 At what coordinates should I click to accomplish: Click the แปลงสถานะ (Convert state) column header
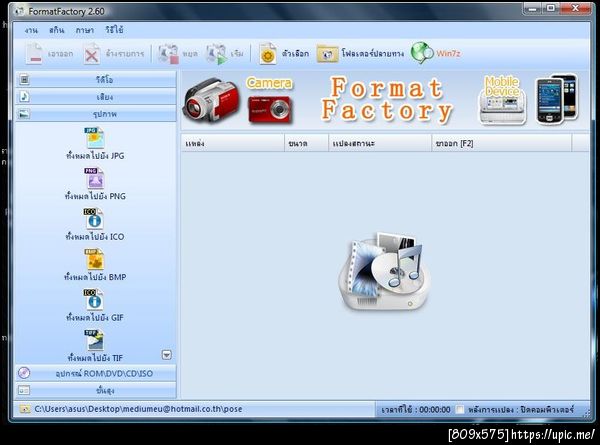tap(380, 143)
